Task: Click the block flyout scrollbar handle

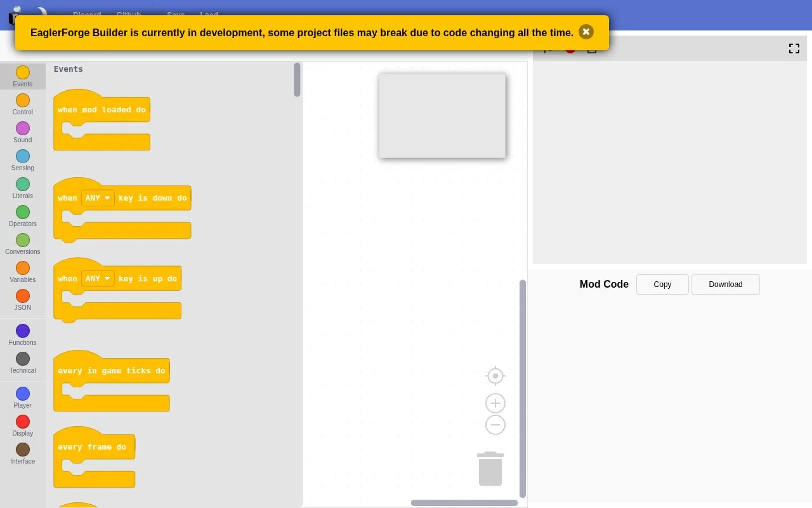Action: (297, 79)
